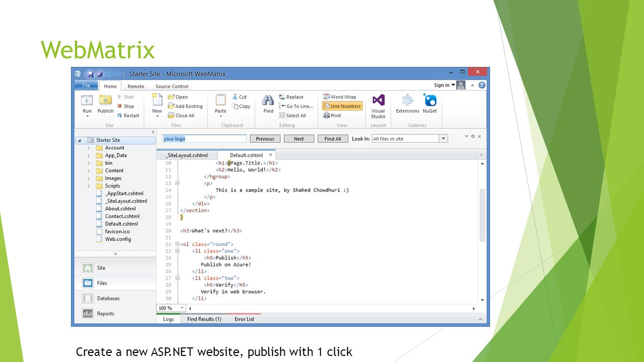Close the find bar
Image resolution: width=644 pixels, height=362 pixels.
(479, 136)
